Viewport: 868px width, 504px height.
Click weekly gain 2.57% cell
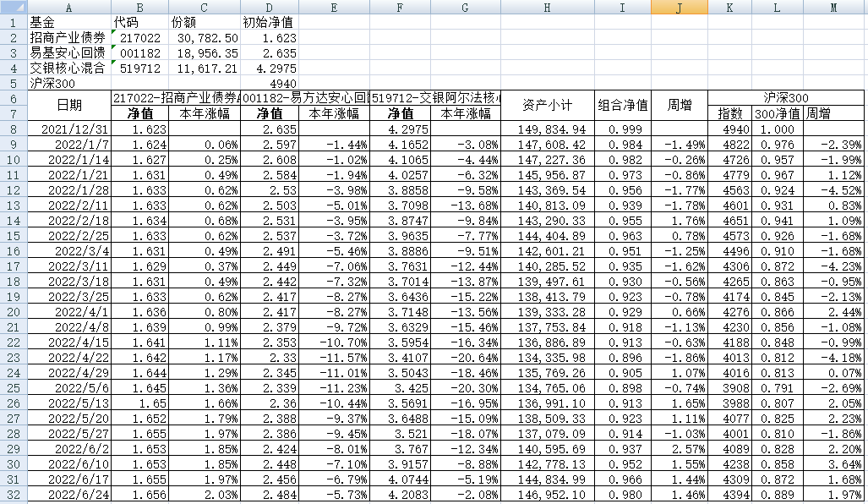[680, 449]
